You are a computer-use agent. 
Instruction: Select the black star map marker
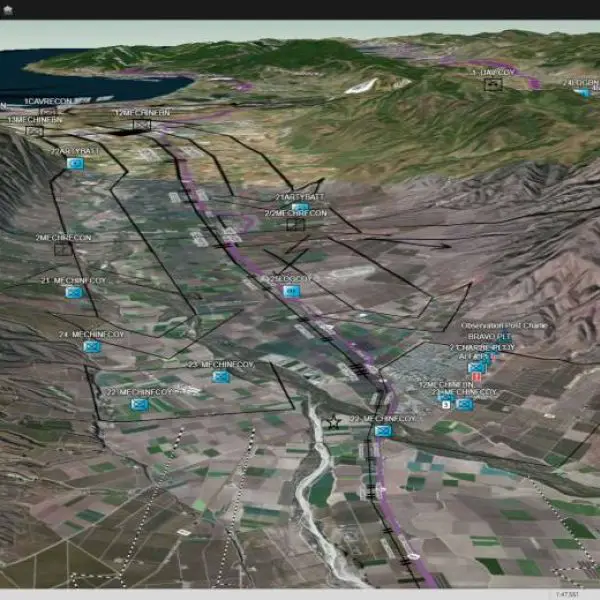334,423
